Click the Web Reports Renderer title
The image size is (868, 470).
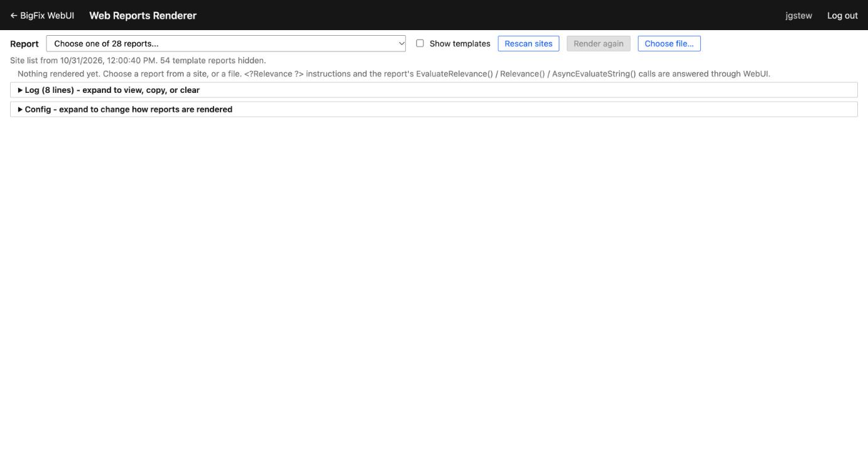click(143, 16)
